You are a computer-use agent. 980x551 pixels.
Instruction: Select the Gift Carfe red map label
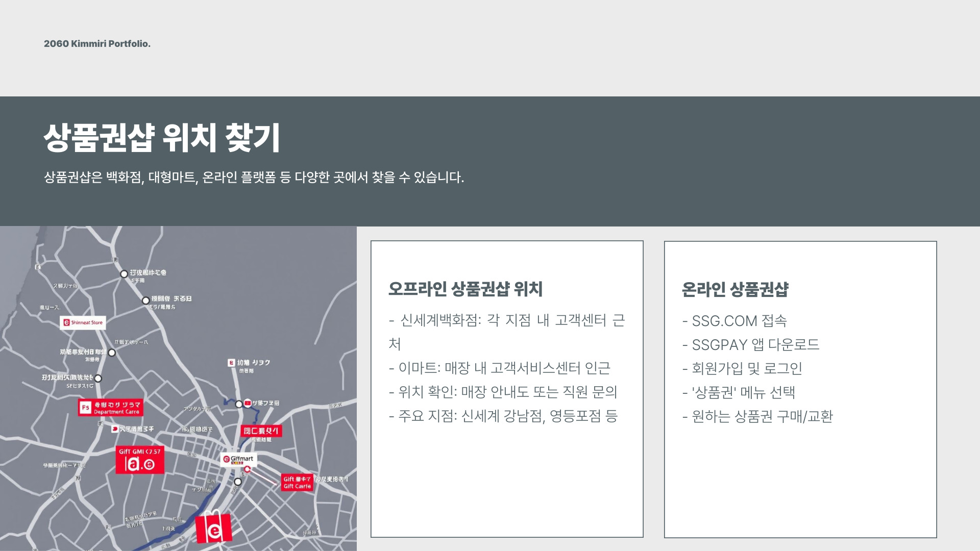(x=297, y=483)
